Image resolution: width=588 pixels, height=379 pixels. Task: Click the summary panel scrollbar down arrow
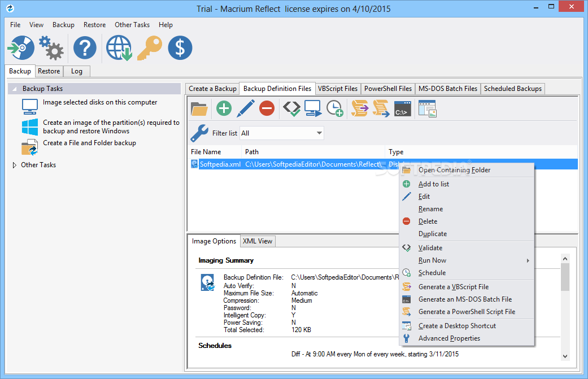pos(565,356)
